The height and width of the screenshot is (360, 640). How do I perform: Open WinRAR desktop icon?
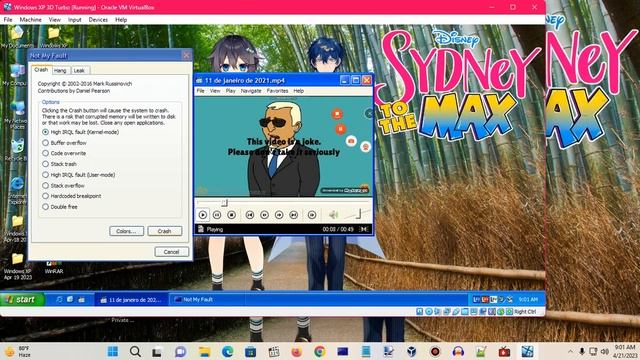[53, 267]
